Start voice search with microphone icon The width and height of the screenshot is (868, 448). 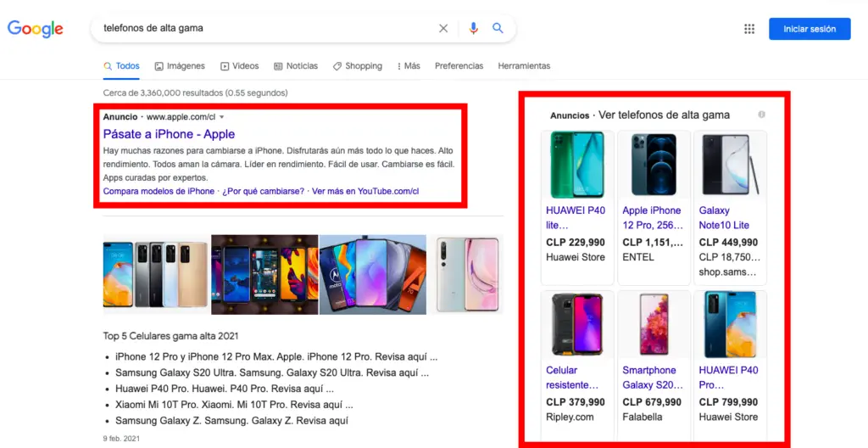pyautogui.click(x=474, y=29)
